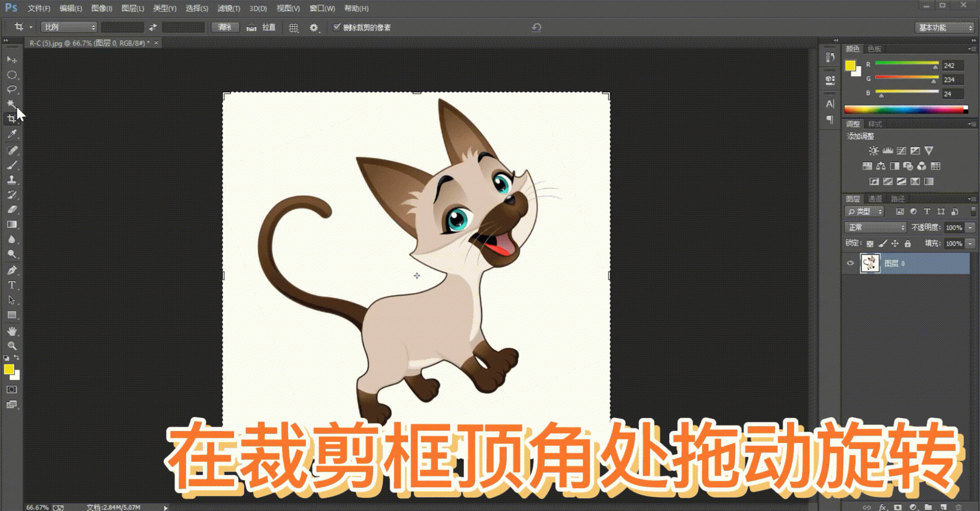Select the Gradient tool
This screenshot has height=511, width=980.
[x=12, y=225]
